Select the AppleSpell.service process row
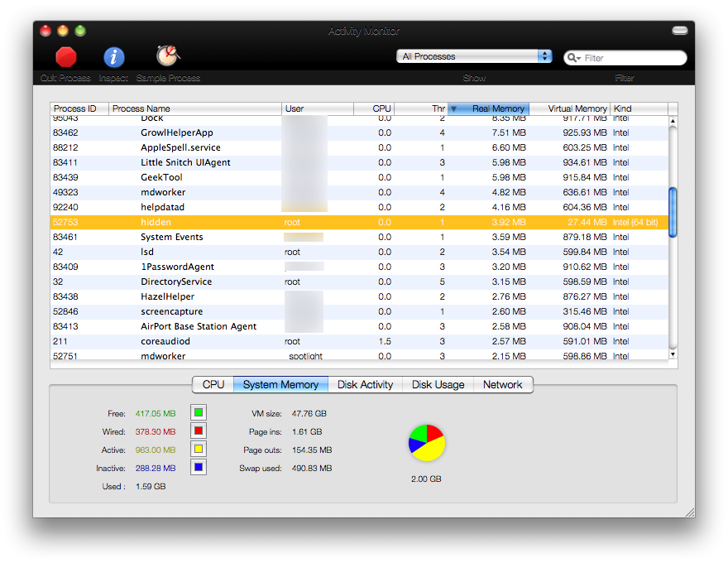This screenshot has width=728, height=563. coord(359,147)
